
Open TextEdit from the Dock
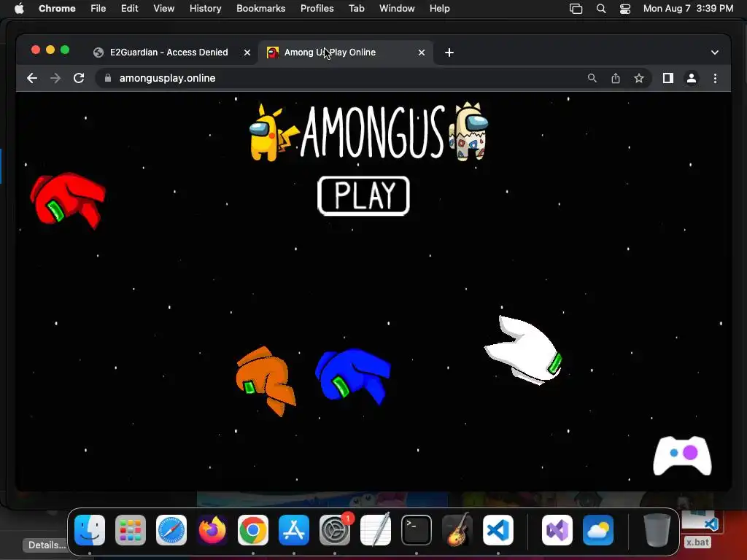pyautogui.click(x=376, y=530)
